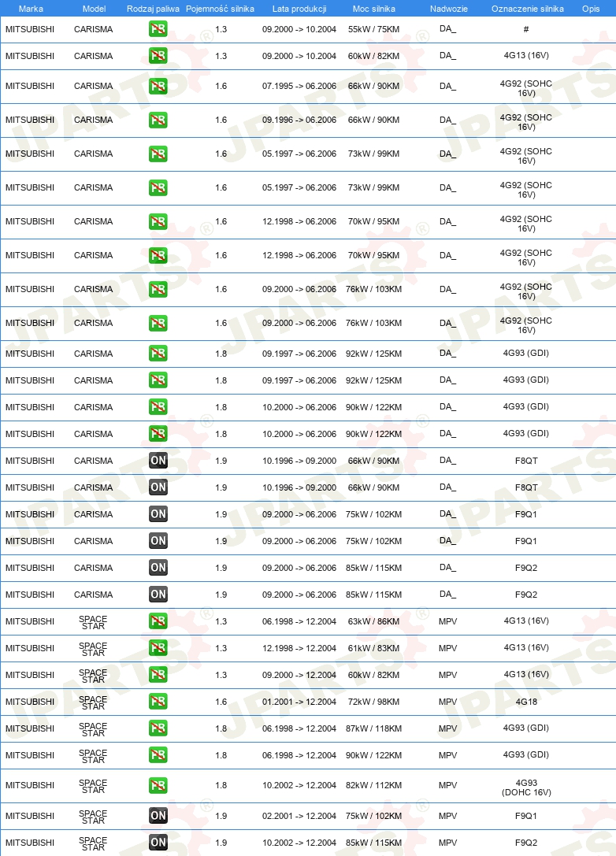616x856 pixels.
Task: Click petrol icon in the 4G93 (DOHC 16V) row
Action: coord(158,786)
